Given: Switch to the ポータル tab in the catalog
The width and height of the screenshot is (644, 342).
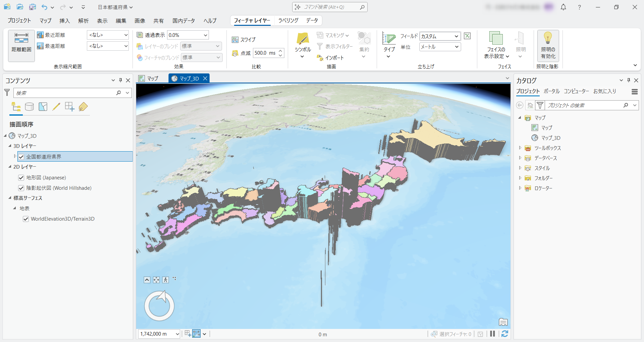Looking at the screenshot, I should tap(551, 91).
